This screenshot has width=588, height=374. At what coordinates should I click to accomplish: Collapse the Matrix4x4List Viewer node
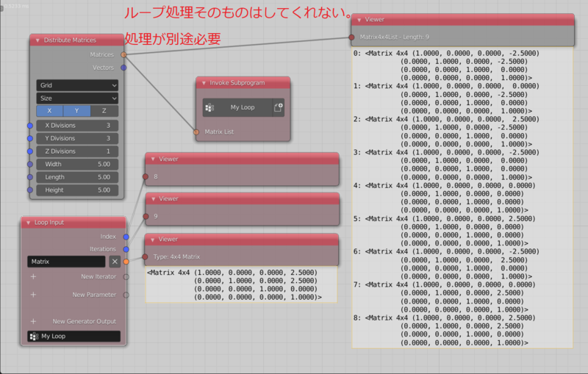(x=359, y=20)
